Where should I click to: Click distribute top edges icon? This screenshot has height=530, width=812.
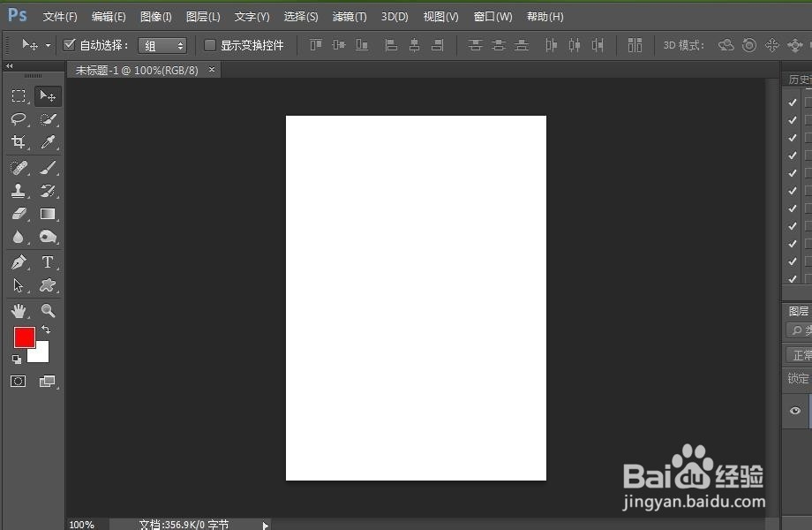(x=475, y=45)
